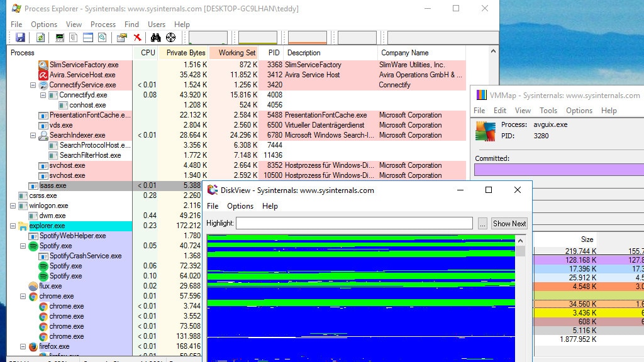Click the Process Explorer title bar icon
The height and width of the screenshot is (362, 644).
[16, 8]
